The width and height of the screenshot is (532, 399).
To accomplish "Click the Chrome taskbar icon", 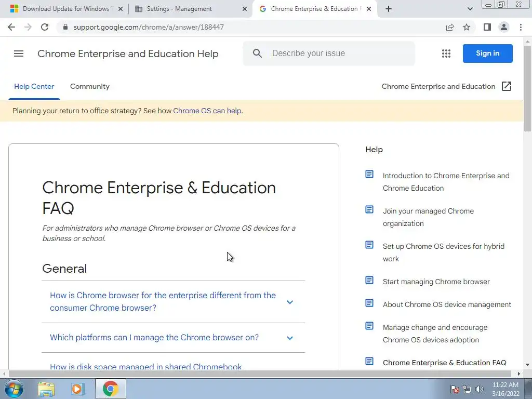I will point(110,389).
